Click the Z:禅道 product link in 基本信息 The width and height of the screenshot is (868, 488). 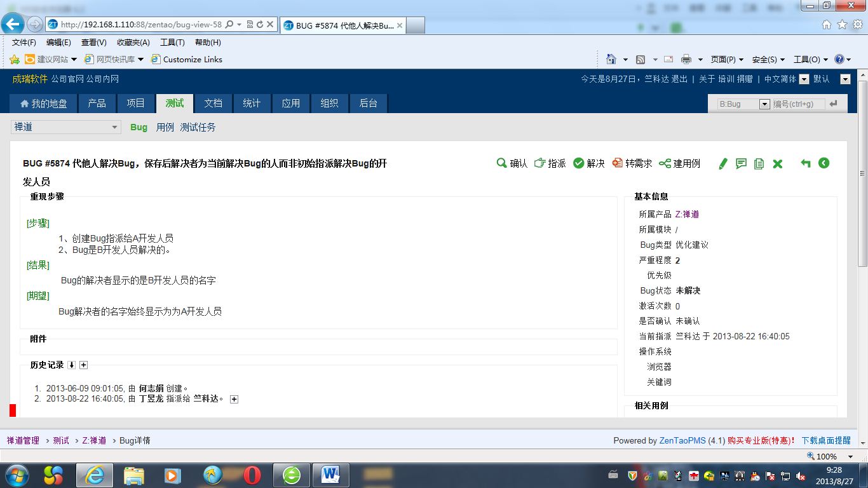point(687,214)
